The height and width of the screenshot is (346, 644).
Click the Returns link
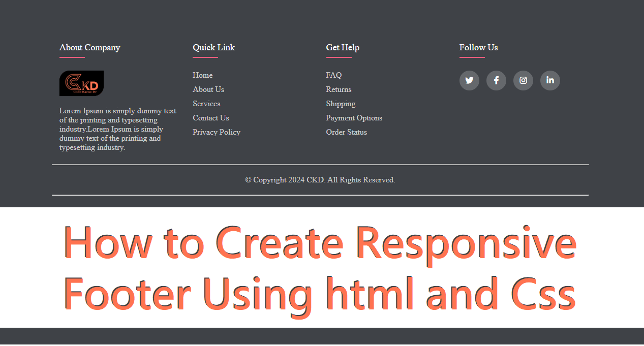pos(339,89)
